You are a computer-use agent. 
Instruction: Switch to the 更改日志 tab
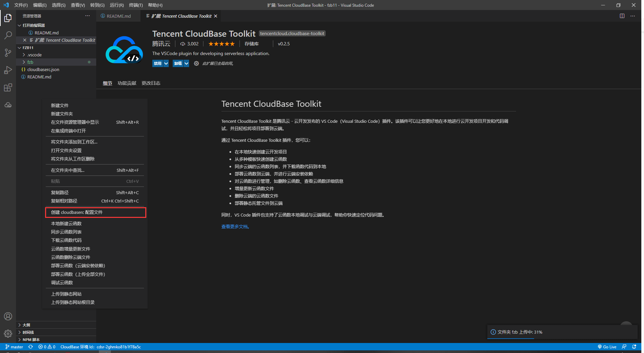(151, 83)
